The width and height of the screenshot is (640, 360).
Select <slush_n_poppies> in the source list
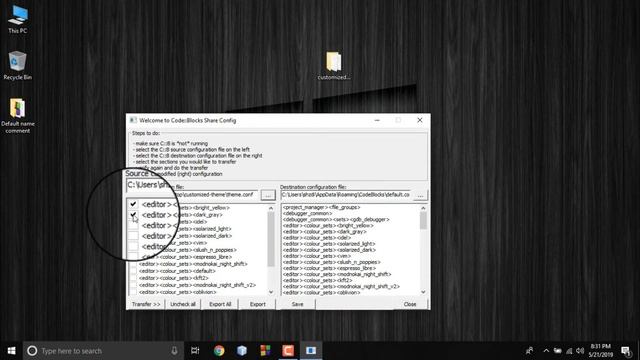[204, 250]
